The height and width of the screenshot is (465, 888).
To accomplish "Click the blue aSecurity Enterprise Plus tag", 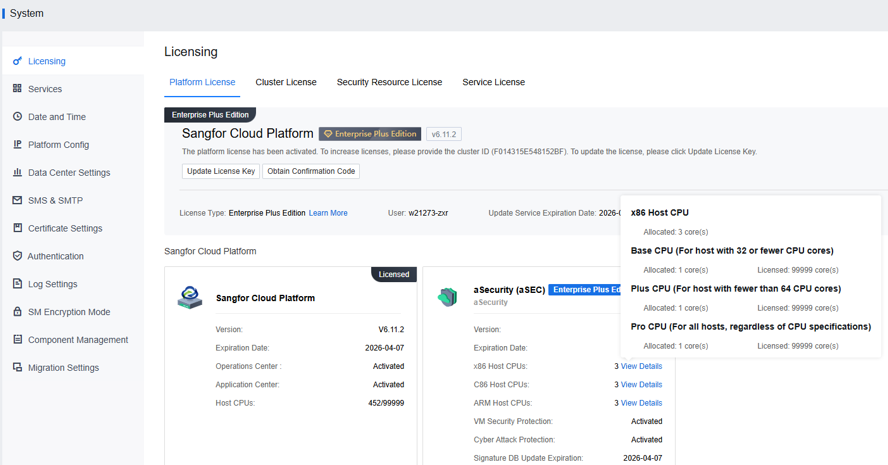I will (585, 289).
